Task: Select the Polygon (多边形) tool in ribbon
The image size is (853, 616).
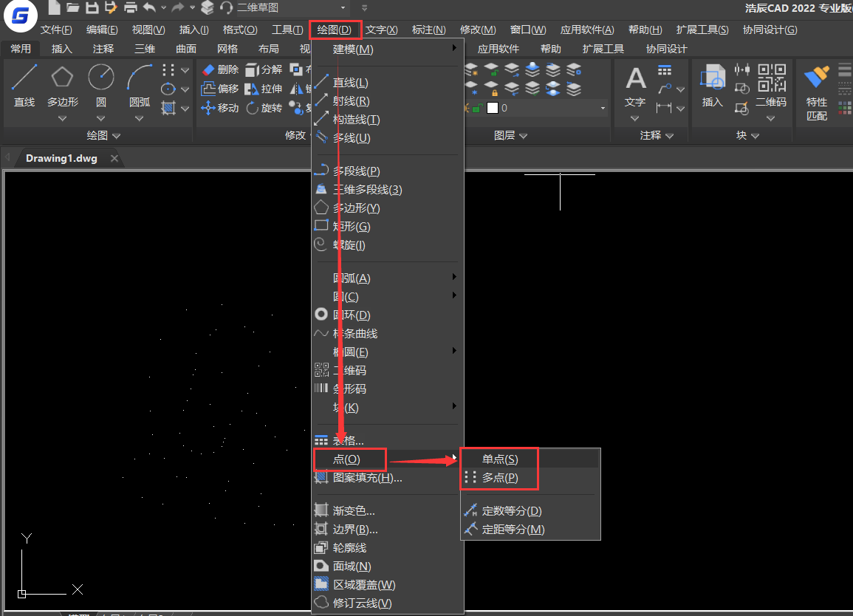Action: pos(62,86)
